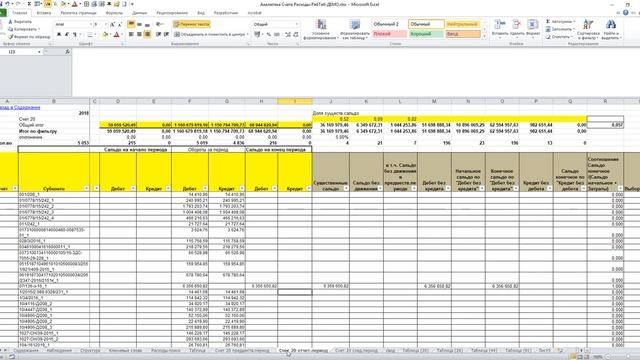This screenshot has width=640, height=360.
Task: Open the number format (Общий) dropdown
Action: [x=296, y=24]
